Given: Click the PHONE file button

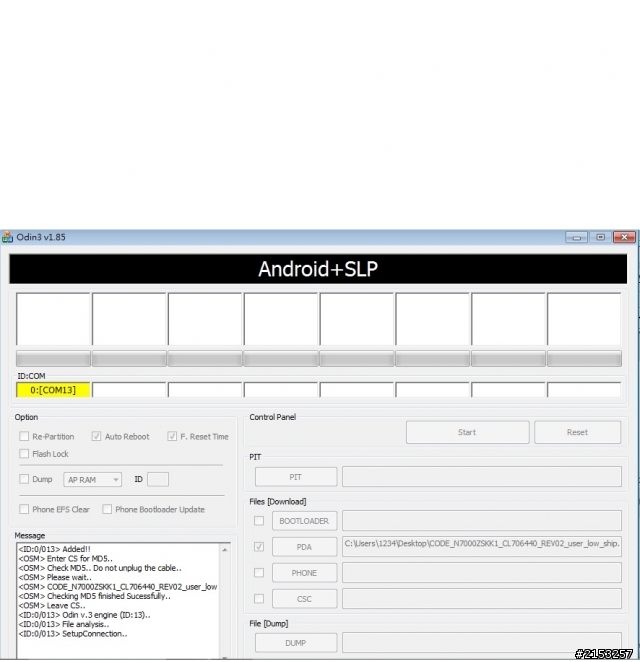Looking at the screenshot, I should [x=304, y=573].
